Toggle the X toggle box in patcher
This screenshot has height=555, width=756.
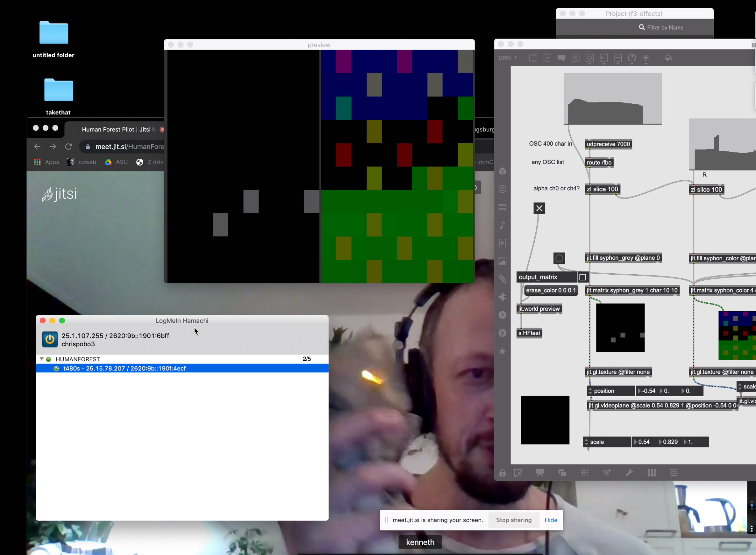(539, 208)
